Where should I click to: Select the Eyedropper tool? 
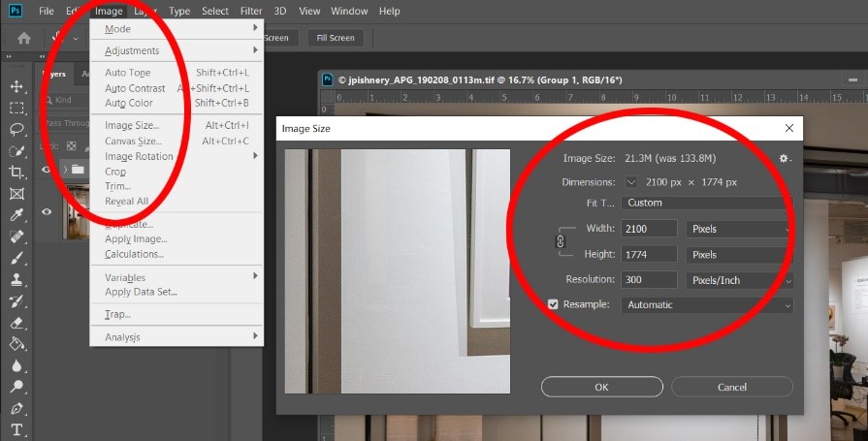(16, 215)
